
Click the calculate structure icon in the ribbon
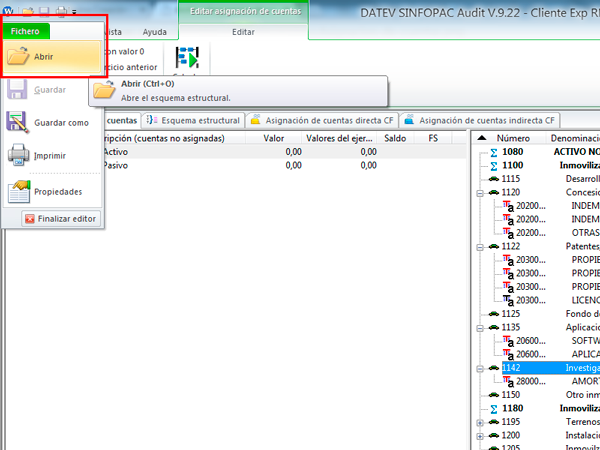[x=187, y=57]
